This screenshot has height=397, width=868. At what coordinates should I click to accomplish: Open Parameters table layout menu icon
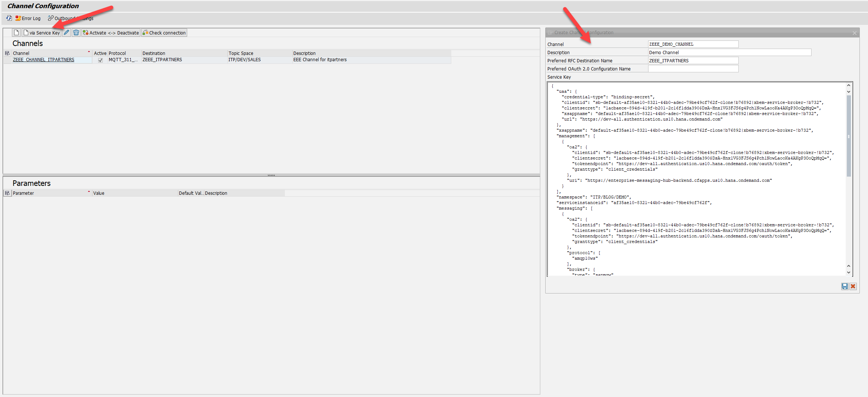click(7, 193)
